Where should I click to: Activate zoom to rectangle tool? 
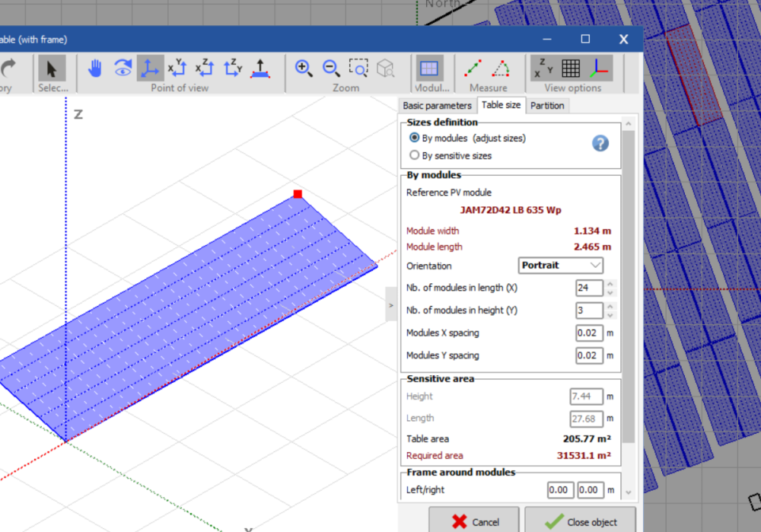[358, 68]
